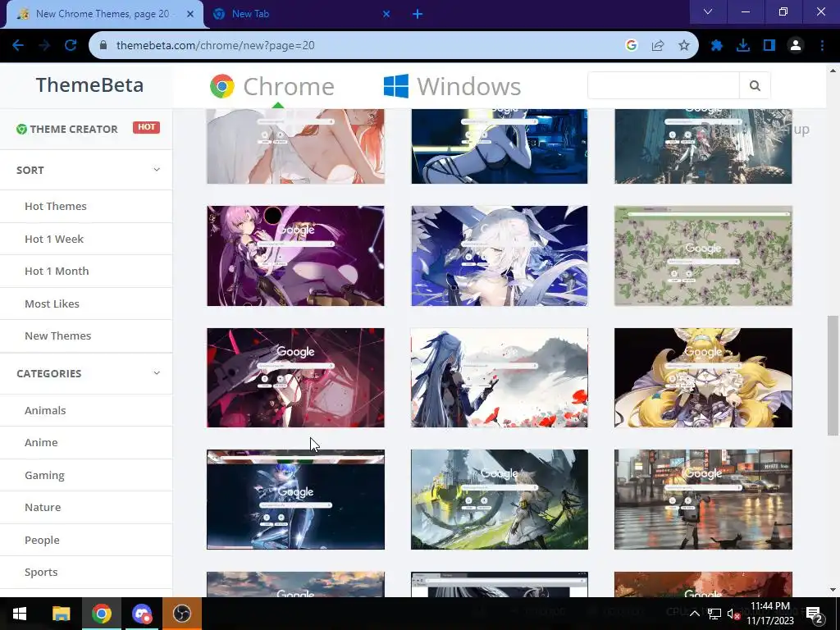The image size is (840, 630).
Task: Open the neon blue room theme
Action: pyautogui.click(x=500, y=146)
